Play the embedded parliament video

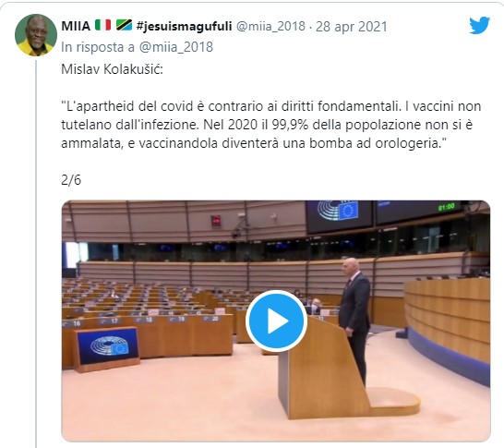click(276, 321)
